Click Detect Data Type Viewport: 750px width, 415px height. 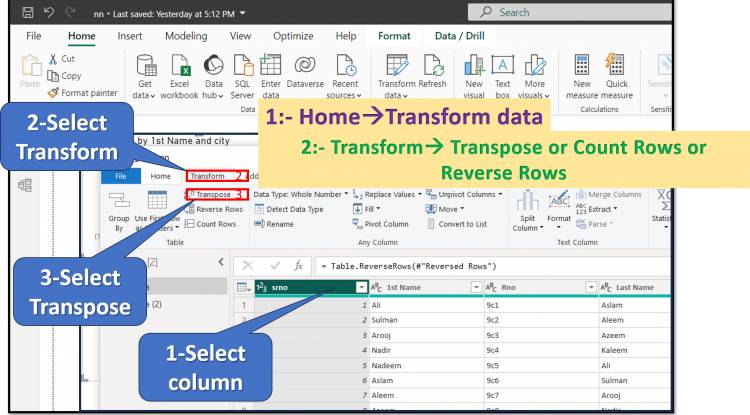(289, 209)
